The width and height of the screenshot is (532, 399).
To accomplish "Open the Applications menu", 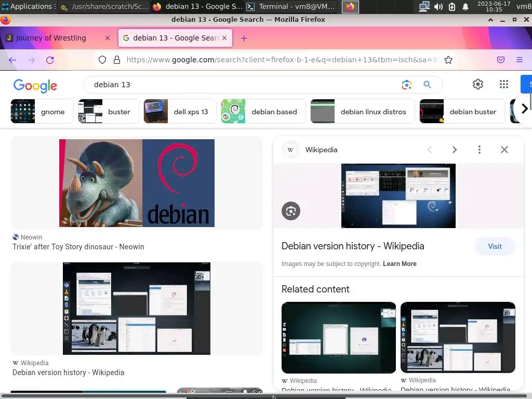I will click(x=29, y=6).
